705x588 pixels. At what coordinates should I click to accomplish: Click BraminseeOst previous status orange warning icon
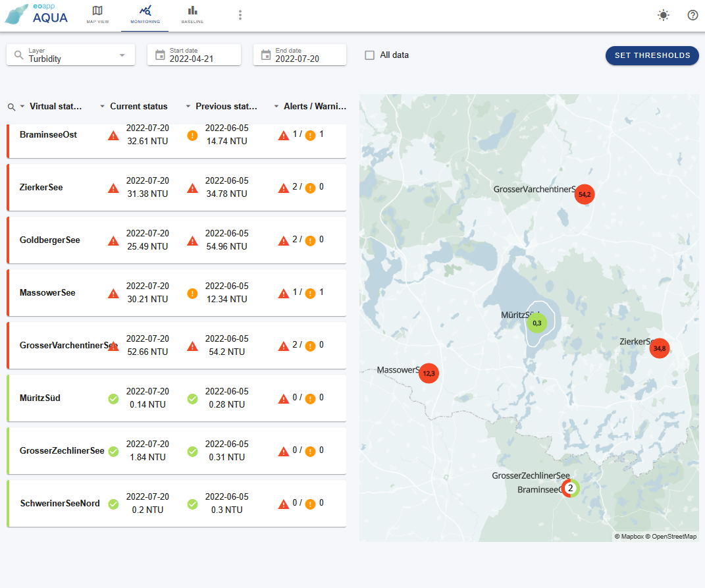[192, 136]
